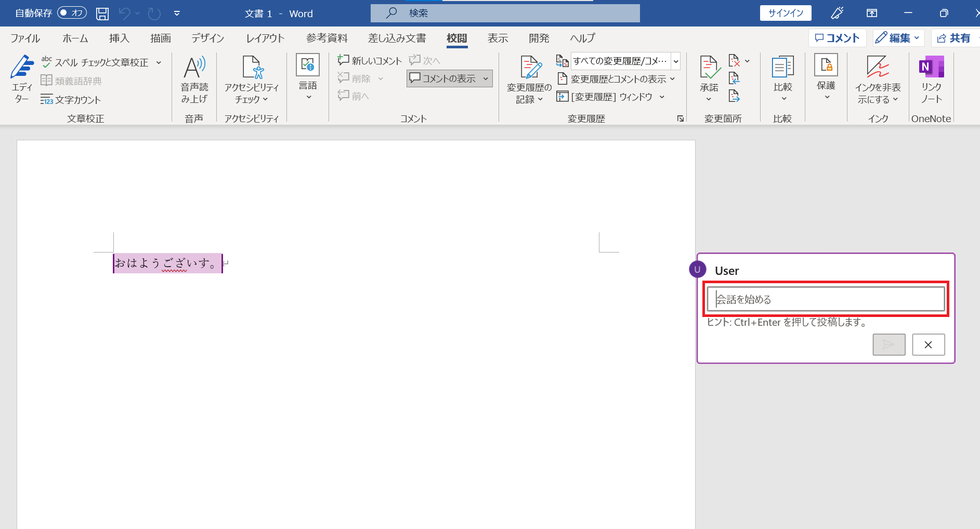The image size is (980, 529).
Task: Cancel the comment with X button
Action: 929,345
